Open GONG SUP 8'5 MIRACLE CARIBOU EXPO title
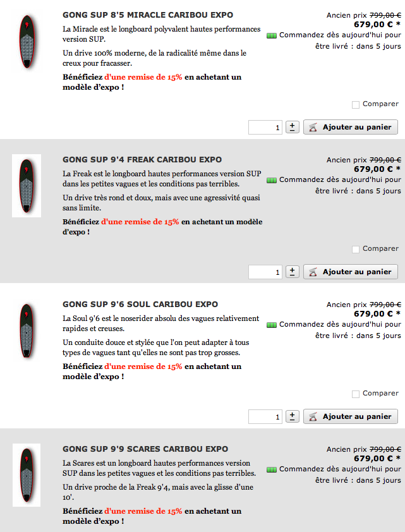Viewport: 405px width, 532px height. click(x=148, y=15)
